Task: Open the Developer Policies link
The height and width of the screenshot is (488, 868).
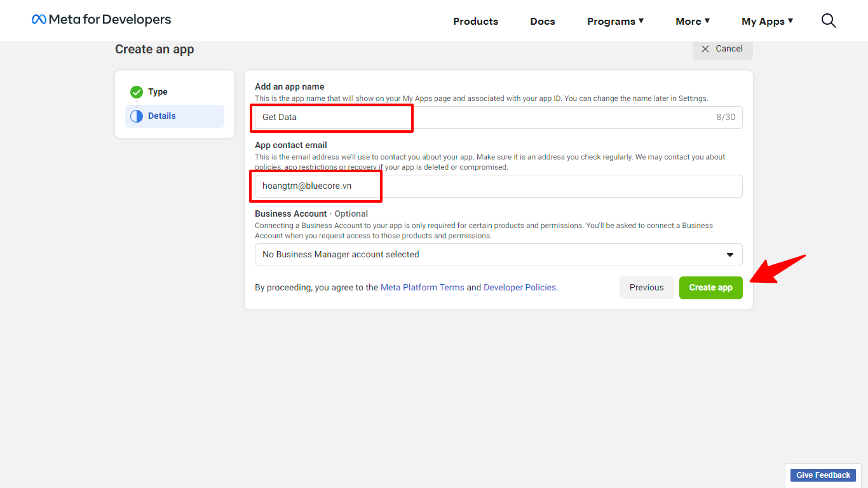Action: click(520, 288)
